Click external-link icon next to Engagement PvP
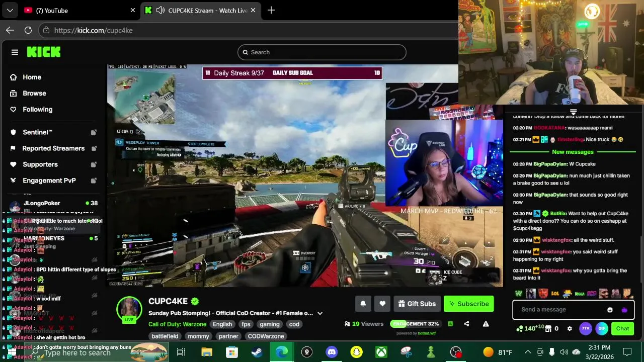This screenshot has height=362, width=644. pyautogui.click(x=94, y=180)
